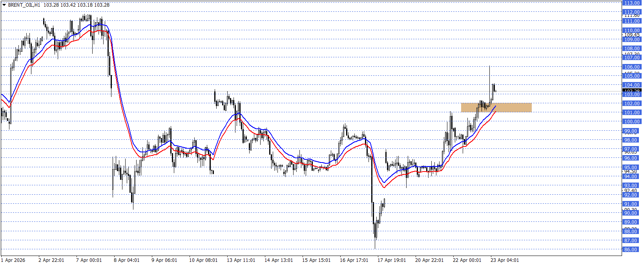Click the 1 Apr 2026 date label
This screenshot has height=265, width=644.
(x=13, y=260)
